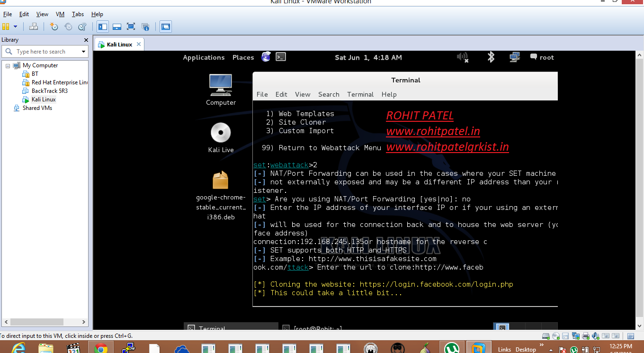Open the VMware Tabs menu

(x=78, y=14)
